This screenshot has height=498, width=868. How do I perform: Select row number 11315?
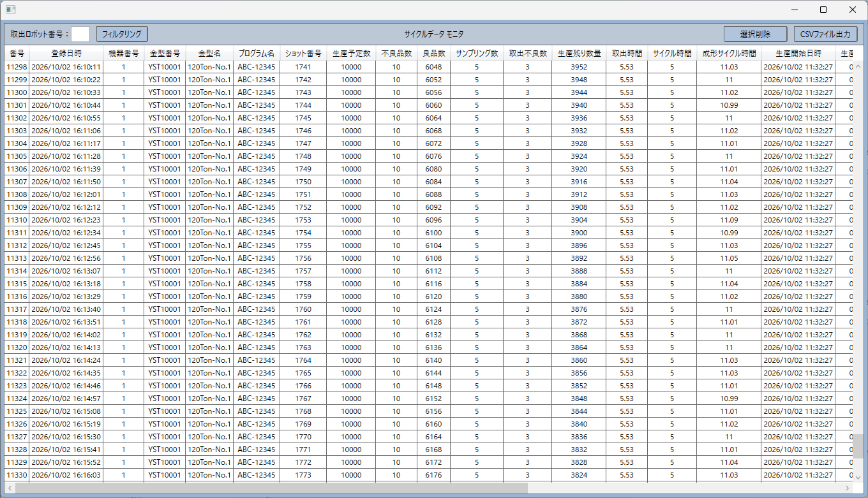coord(17,284)
